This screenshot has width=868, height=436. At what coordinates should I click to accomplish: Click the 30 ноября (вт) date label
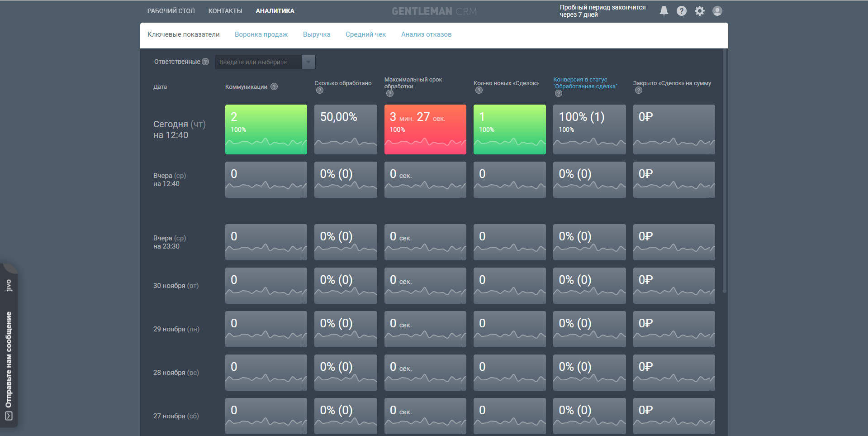point(176,286)
